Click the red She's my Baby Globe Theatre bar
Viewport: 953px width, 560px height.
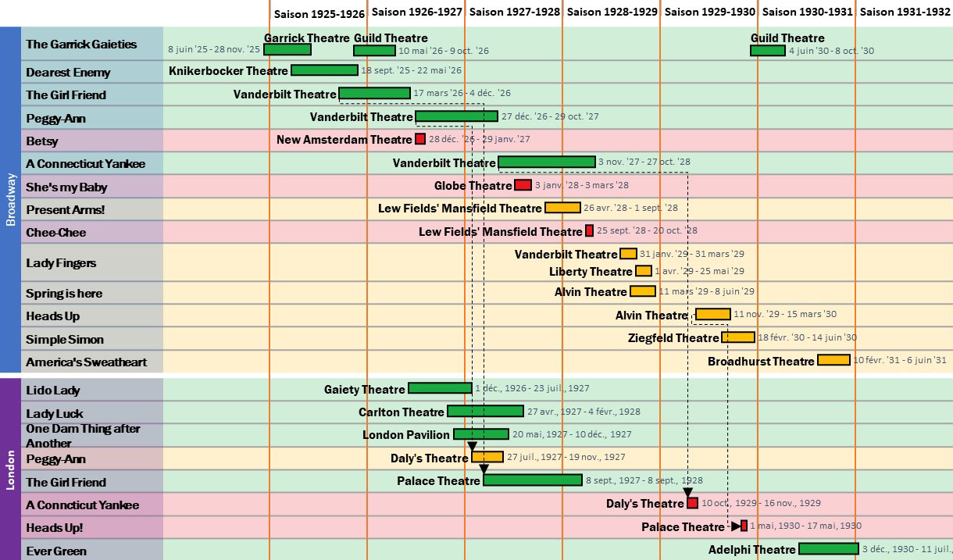pos(523,185)
